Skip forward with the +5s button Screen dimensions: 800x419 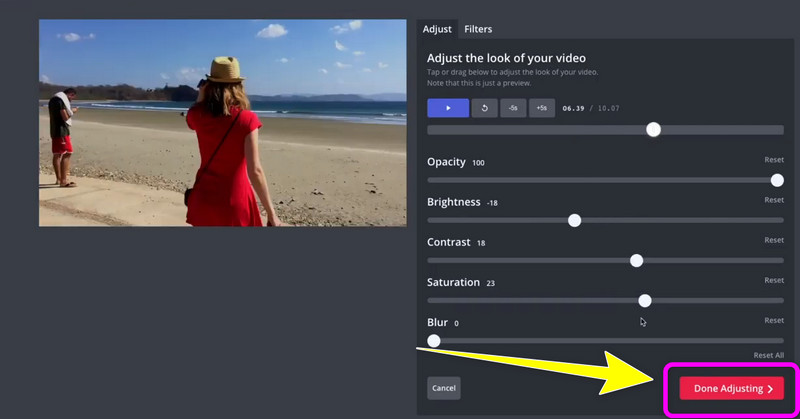pos(542,108)
